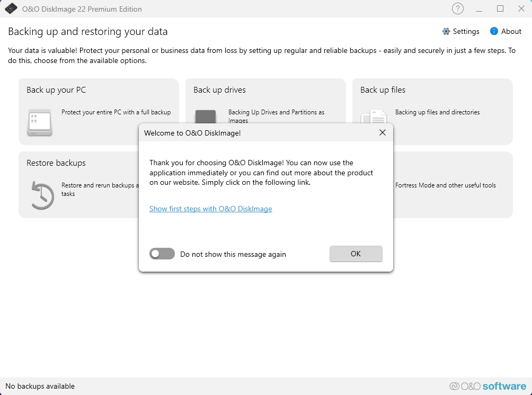The width and height of the screenshot is (532, 395).
Task: Click the O&O software logo in status bar
Action: point(487,386)
